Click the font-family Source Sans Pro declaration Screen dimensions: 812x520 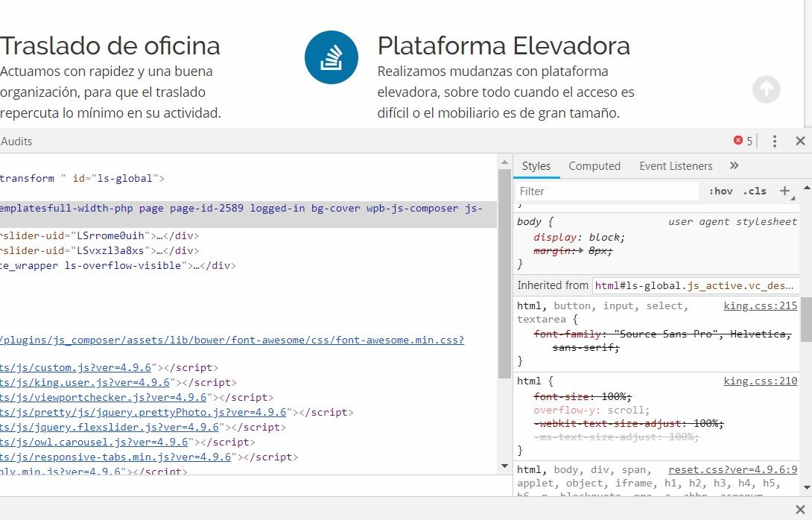pyautogui.click(x=663, y=340)
